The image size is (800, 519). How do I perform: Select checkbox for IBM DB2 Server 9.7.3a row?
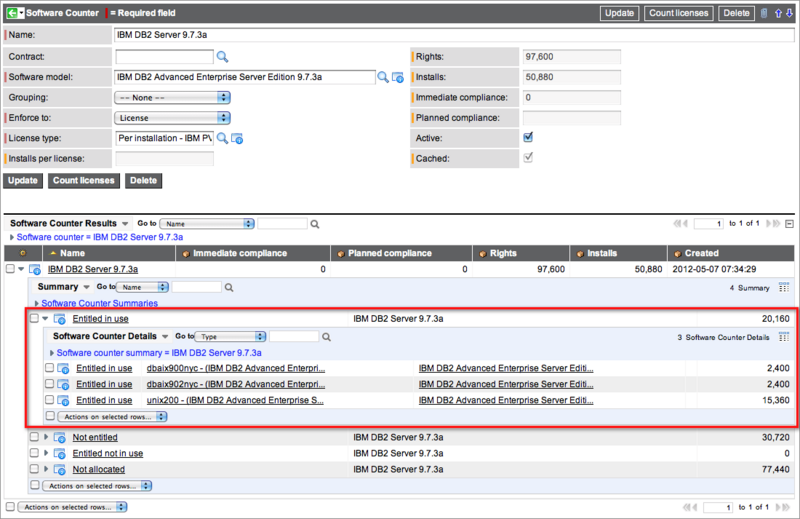pos(10,268)
